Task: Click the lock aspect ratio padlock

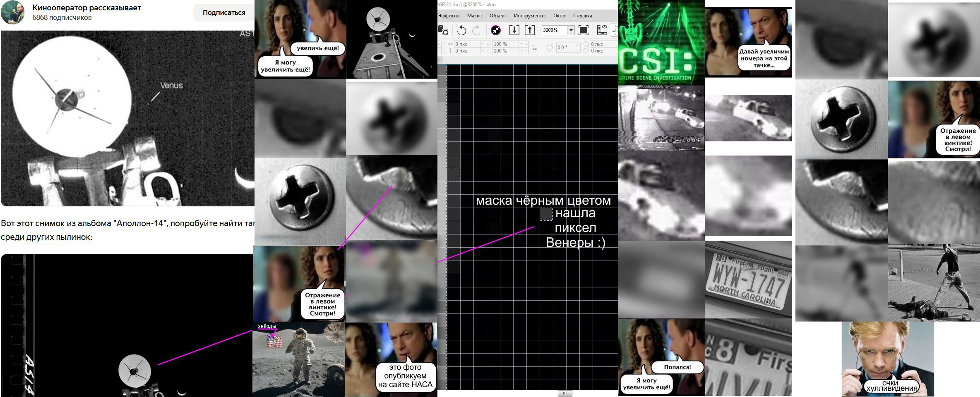Action: pos(535,48)
